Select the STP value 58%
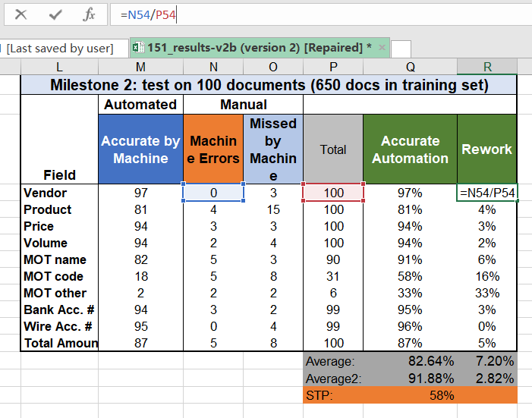Image resolution: width=532 pixels, height=418 pixels. pyautogui.click(x=411, y=395)
